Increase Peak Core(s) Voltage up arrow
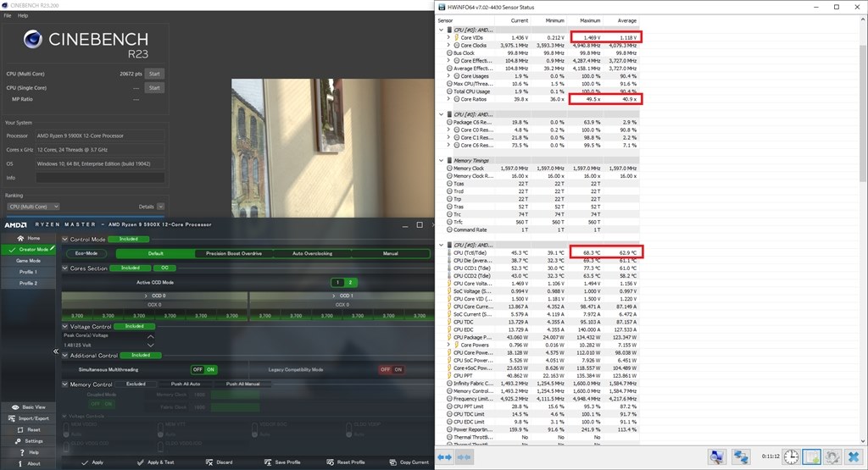The height and width of the screenshot is (470, 868). coord(151,336)
